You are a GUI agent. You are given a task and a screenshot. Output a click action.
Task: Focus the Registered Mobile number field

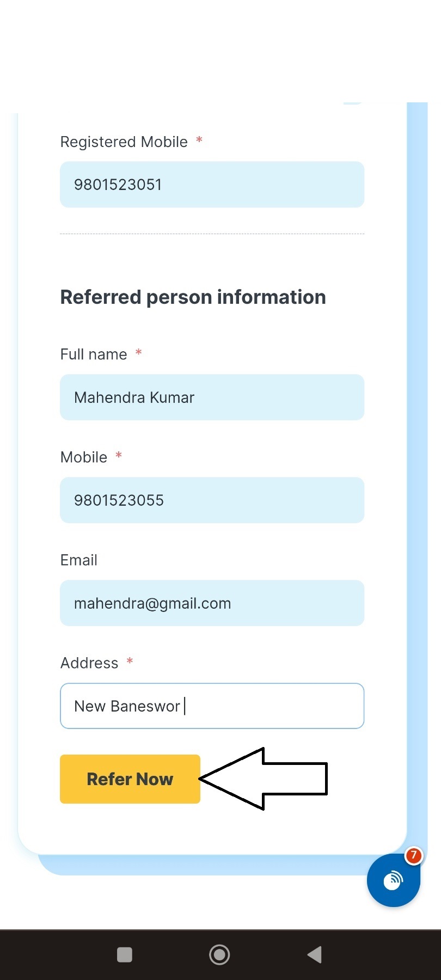[212, 185]
